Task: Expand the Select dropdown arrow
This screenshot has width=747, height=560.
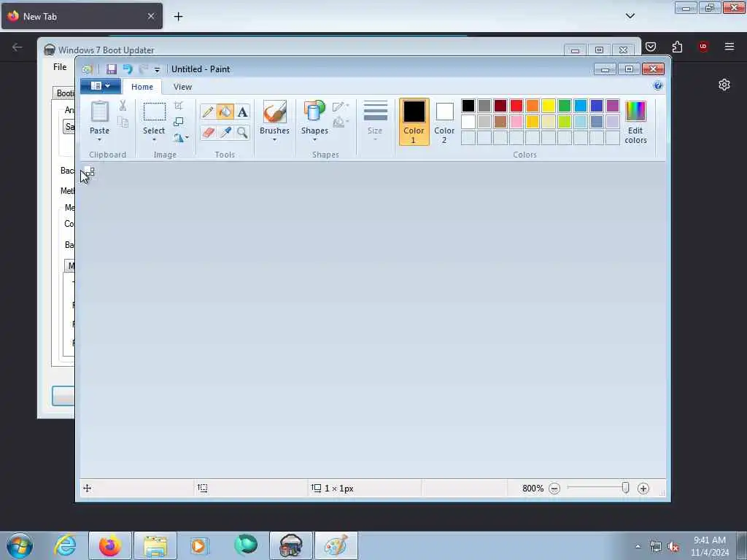Action: 155,139
